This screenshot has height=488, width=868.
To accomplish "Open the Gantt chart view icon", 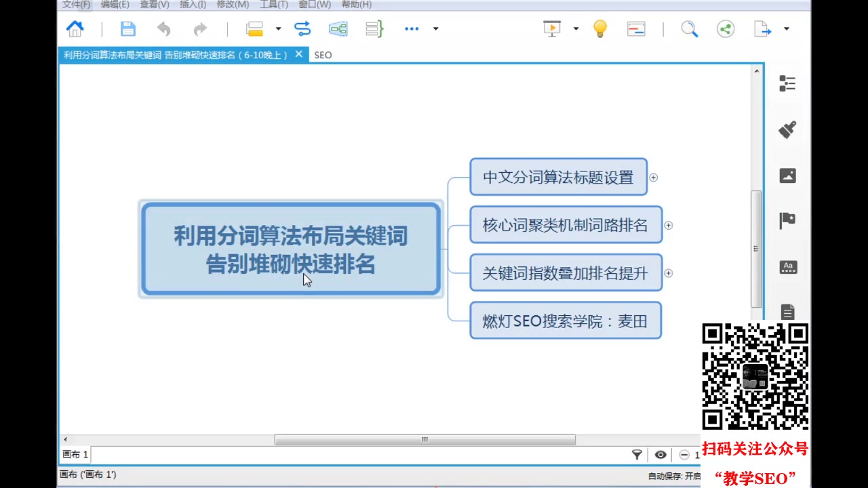I will pos(636,28).
